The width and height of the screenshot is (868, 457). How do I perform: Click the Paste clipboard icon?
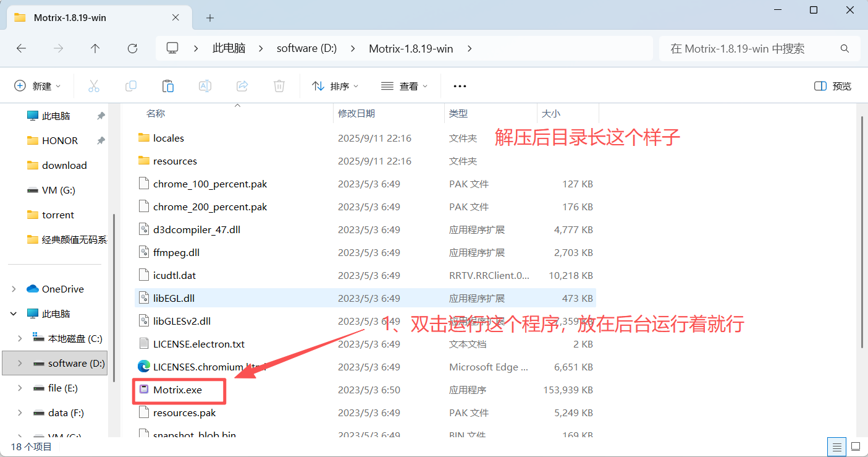tap(168, 86)
